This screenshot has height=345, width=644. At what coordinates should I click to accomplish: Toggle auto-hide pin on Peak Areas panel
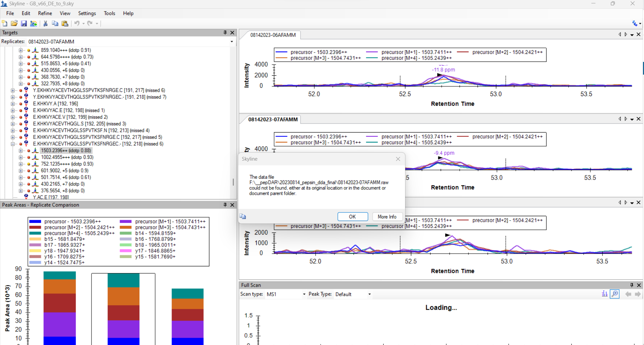click(225, 205)
